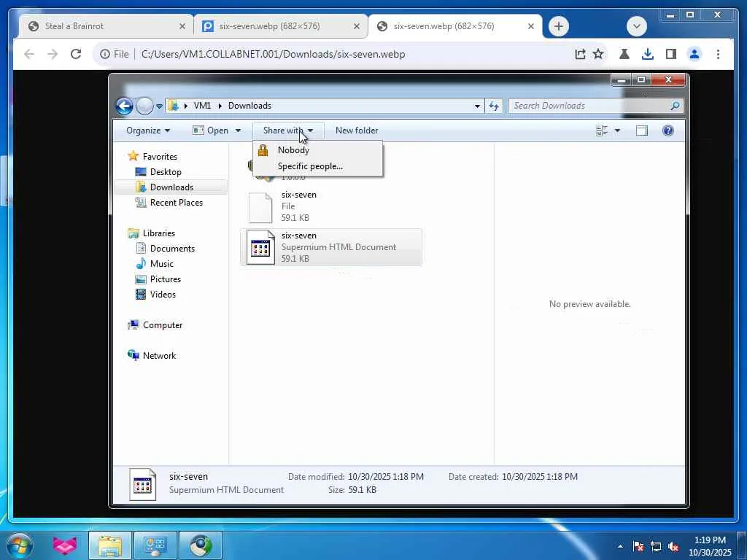Open the Music library
The height and width of the screenshot is (560, 747).
pyautogui.click(x=155, y=264)
